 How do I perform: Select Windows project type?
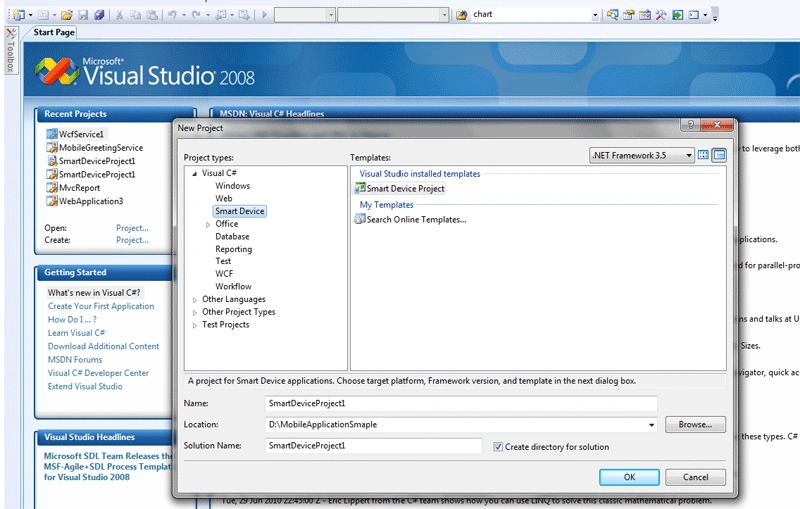(233, 186)
